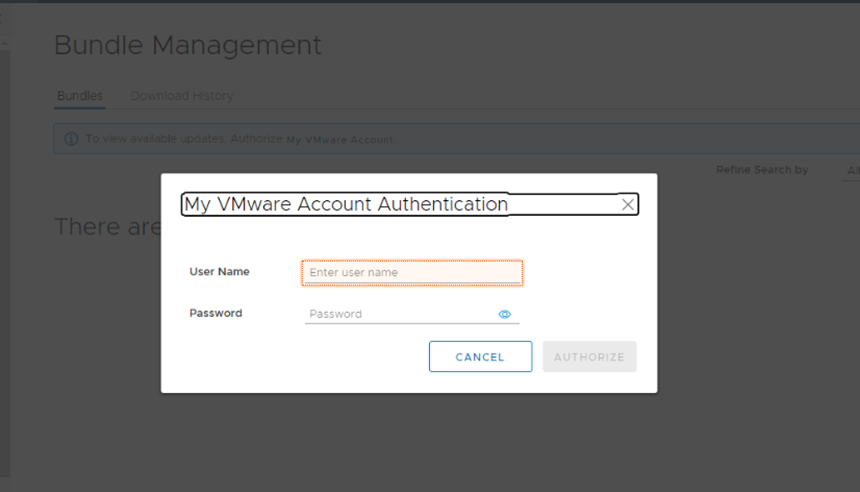The width and height of the screenshot is (860, 492).
Task: Click the My VMware Account link
Action: [x=340, y=140]
